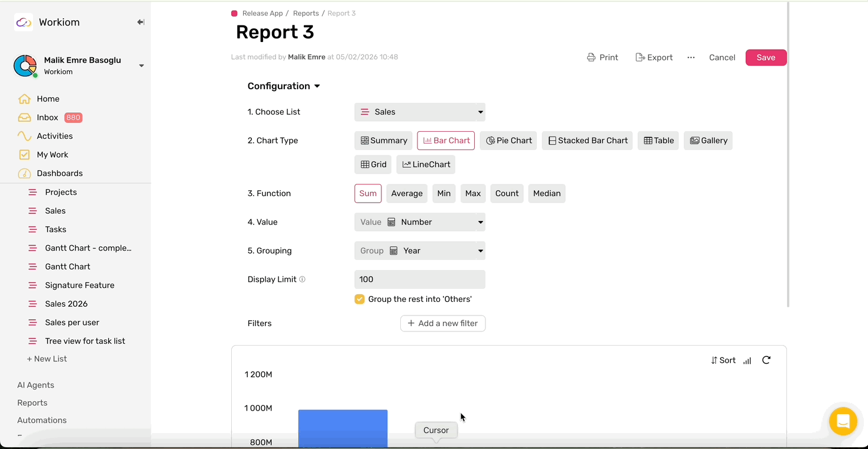Click the Dashboards gauge icon
This screenshot has height=449, width=868.
(24, 173)
